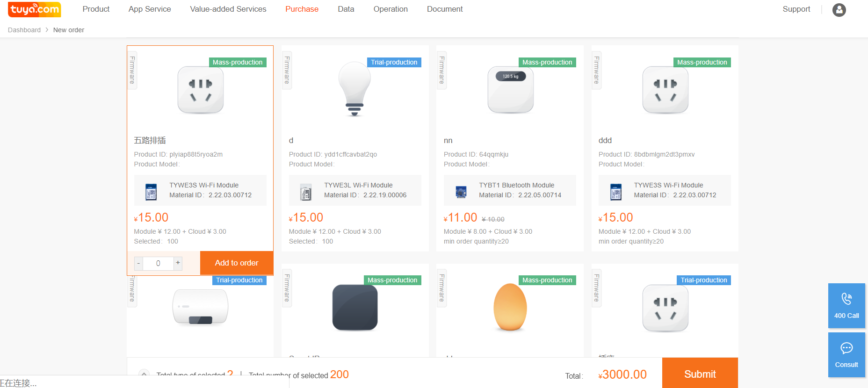Navigate back via Dashboard breadcrumb
The image size is (868, 388).
coord(24,29)
